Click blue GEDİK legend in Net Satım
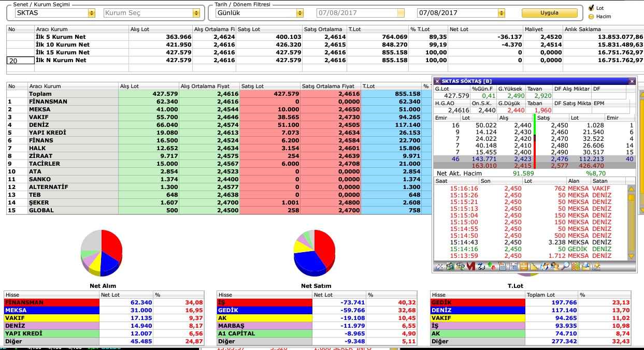 [265, 310]
